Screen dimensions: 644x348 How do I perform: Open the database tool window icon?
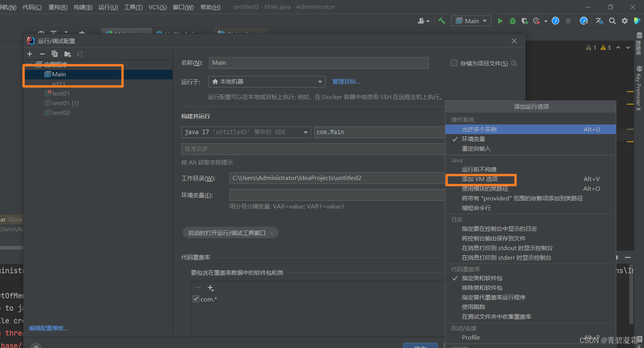coord(639,35)
